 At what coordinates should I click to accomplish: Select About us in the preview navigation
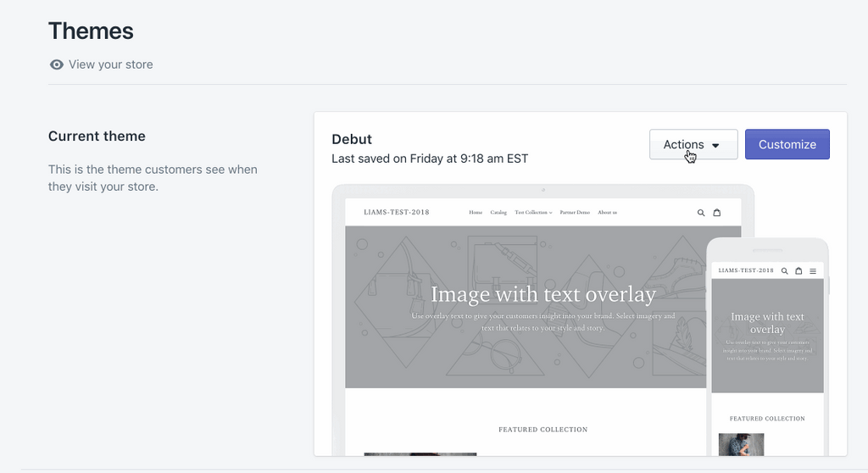(607, 212)
